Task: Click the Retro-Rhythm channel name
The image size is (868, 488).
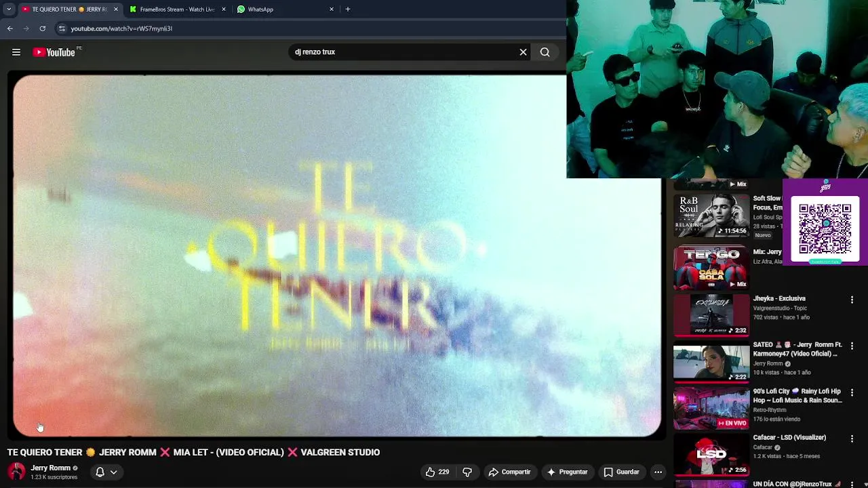Action: (770, 410)
